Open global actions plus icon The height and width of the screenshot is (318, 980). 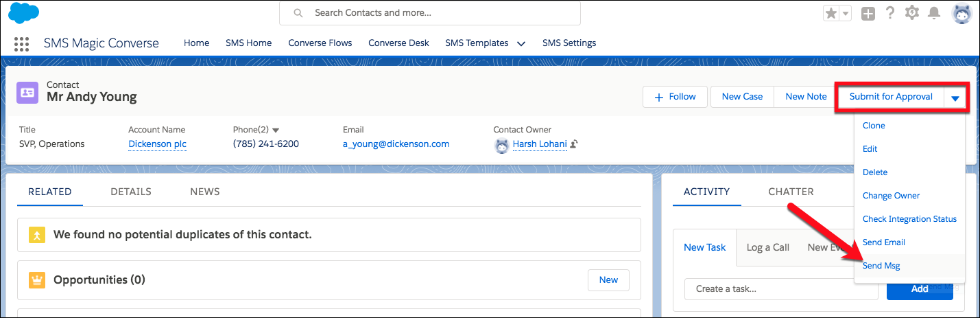pos(868,13)
